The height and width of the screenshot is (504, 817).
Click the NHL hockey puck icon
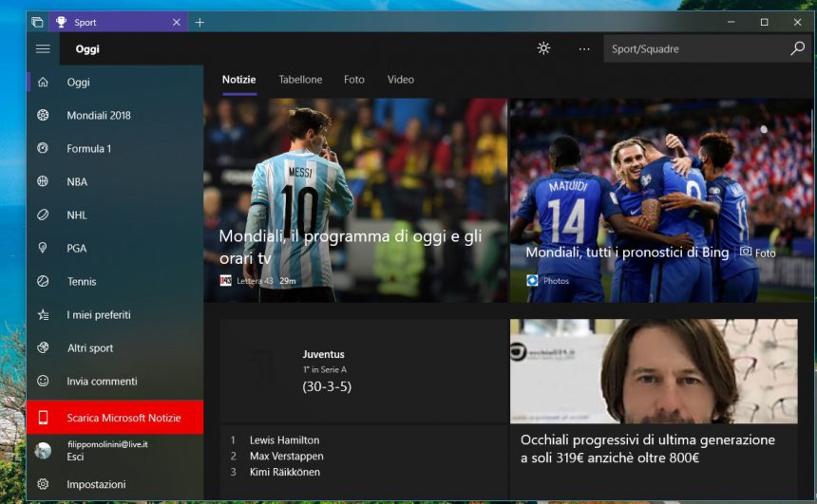pos(43,215)
